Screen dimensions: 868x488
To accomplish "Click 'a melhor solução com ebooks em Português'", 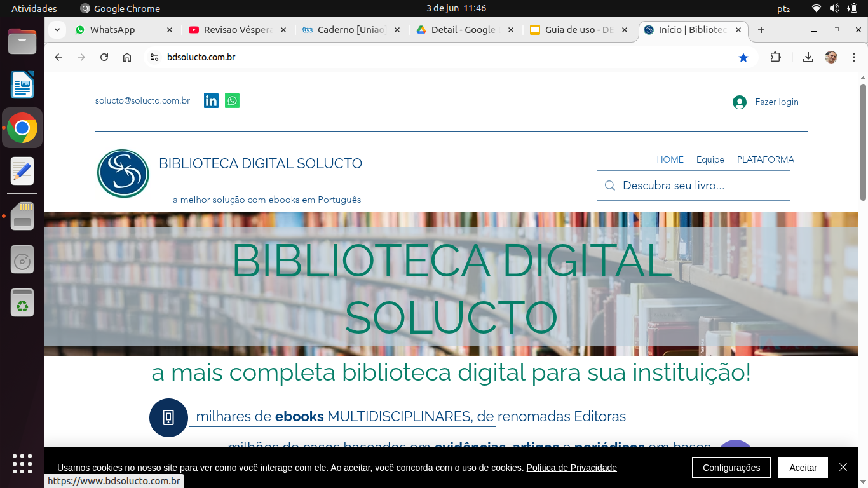I will [x=267, y=200].
